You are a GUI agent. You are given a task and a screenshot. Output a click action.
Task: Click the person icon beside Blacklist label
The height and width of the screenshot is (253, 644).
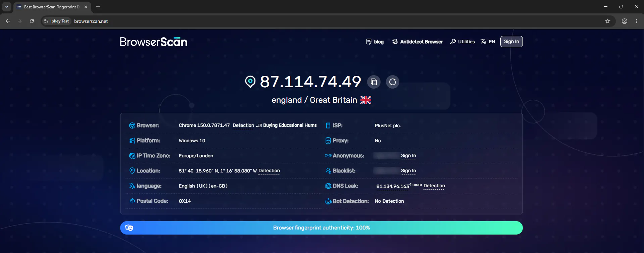click(328, 171)
